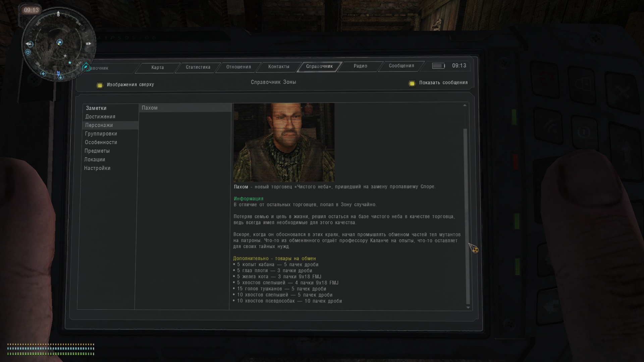The image size is (644, 362).
Task: Open the Достижения category
Action: pyautogui.click(x=100, y=117)
